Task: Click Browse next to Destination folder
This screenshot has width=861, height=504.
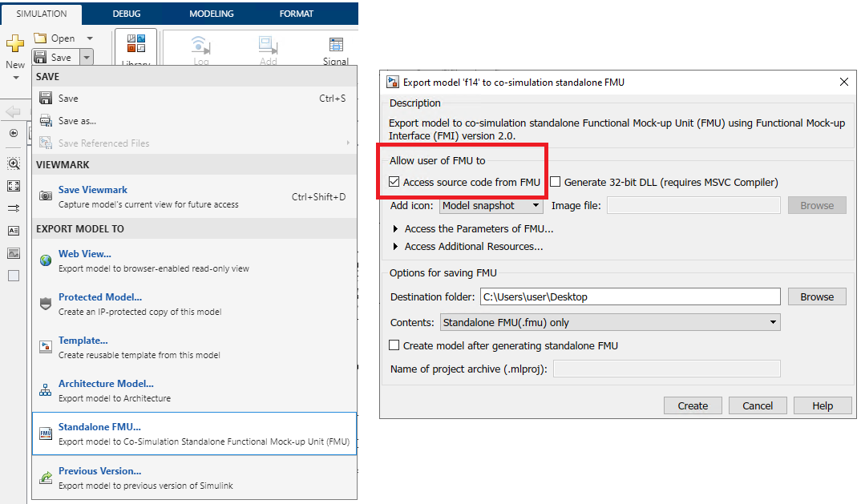Action: pyautogui.click(x=816, y=296)
